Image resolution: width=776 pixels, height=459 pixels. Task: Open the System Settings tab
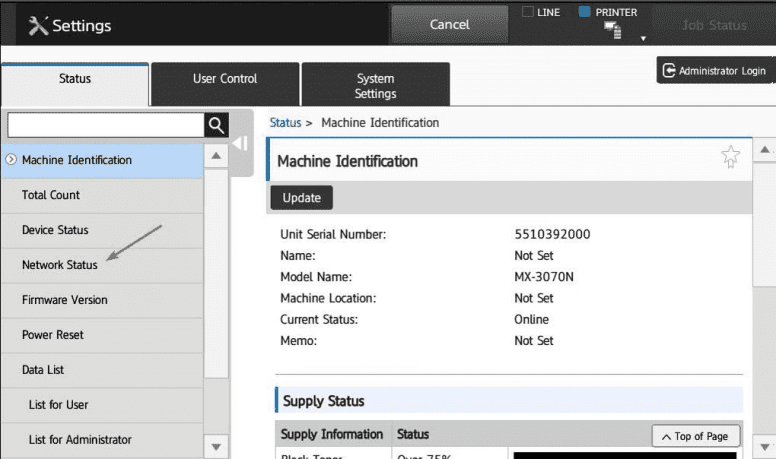[x=375, y=85]
